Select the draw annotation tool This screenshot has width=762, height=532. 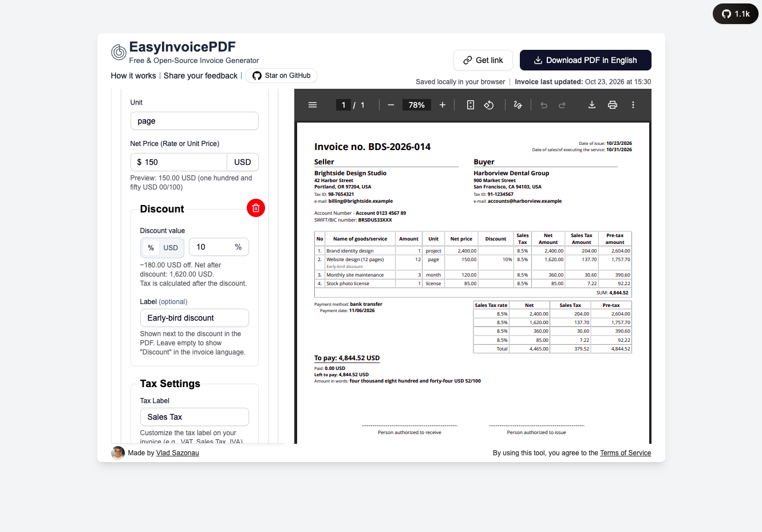pyautogui.click(x=518, y=105)
